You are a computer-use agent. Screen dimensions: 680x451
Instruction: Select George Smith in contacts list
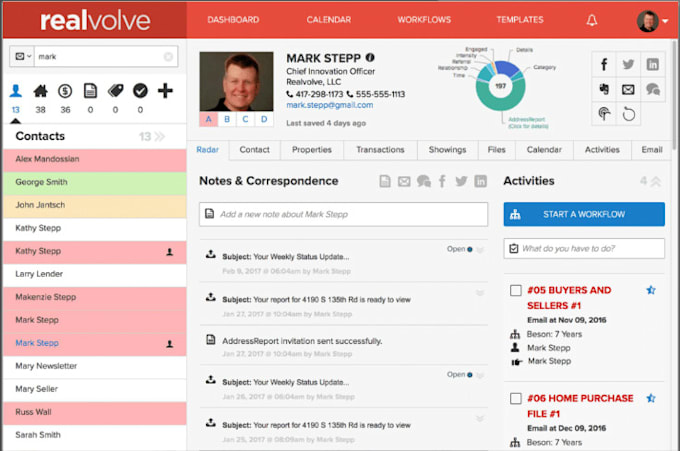coord(95,183)
